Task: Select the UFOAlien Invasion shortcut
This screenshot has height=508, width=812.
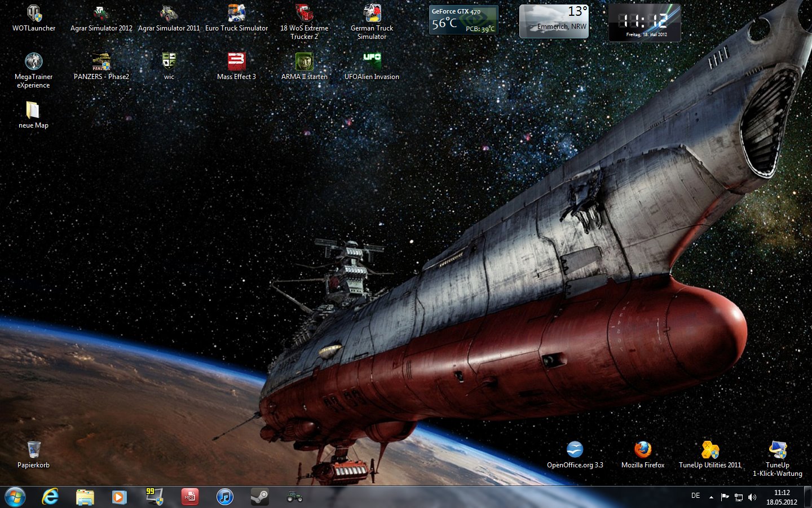Action: (372, 62)
